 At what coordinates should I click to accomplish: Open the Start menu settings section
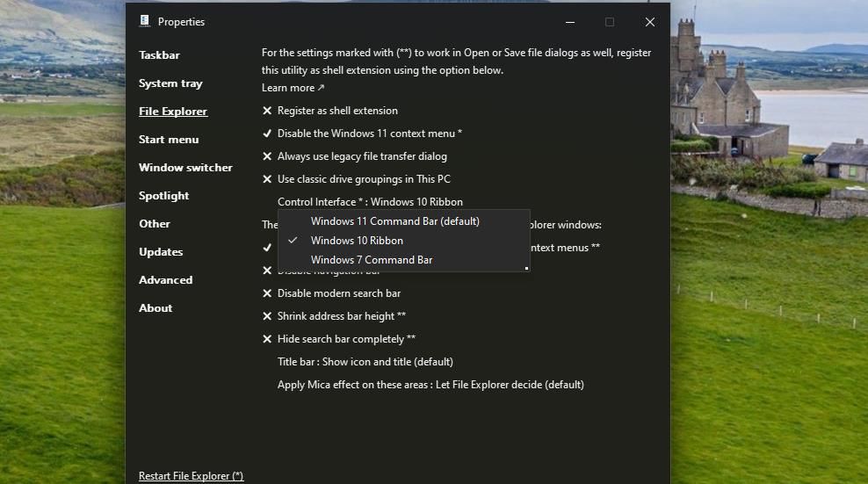(x=169, y=140)
